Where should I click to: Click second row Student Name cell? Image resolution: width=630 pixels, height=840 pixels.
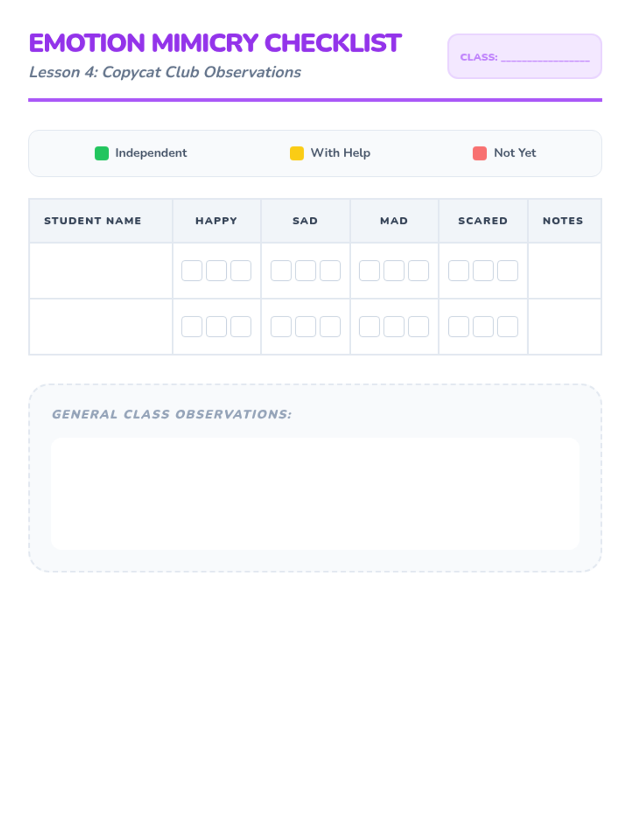(101, 327)
